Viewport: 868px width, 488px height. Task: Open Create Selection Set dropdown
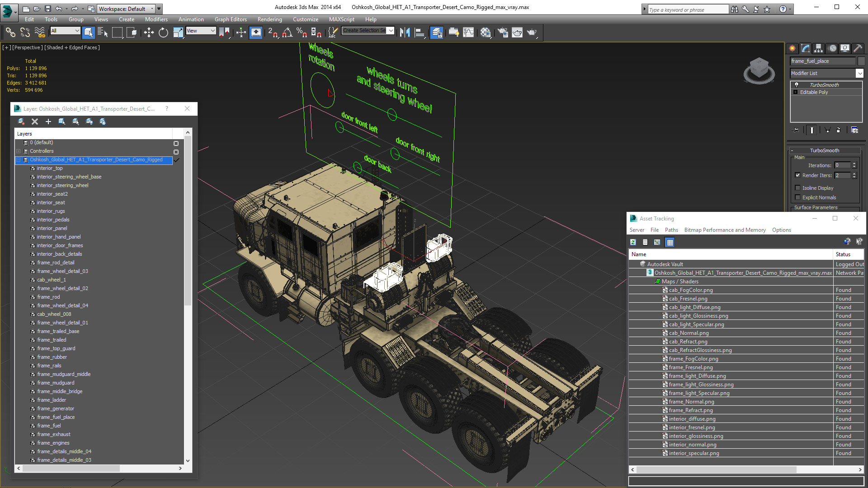pyautogui.click(x=391, y=30)
